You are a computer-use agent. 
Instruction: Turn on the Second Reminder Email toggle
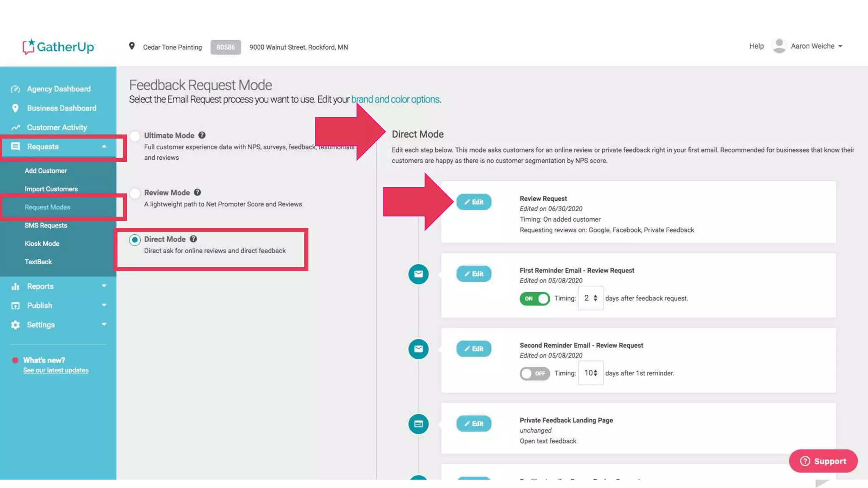click(x=534, y=374)
